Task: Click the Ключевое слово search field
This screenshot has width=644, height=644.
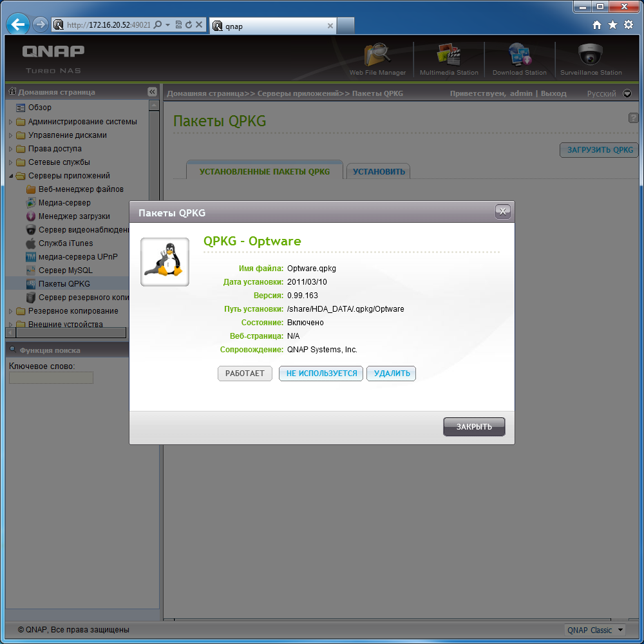Action: (51, 377)
